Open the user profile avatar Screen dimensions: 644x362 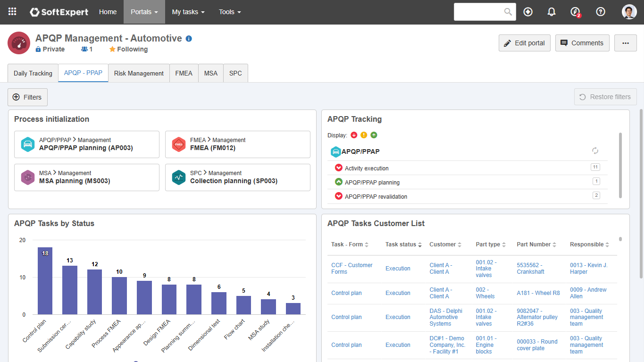(629, 12)
